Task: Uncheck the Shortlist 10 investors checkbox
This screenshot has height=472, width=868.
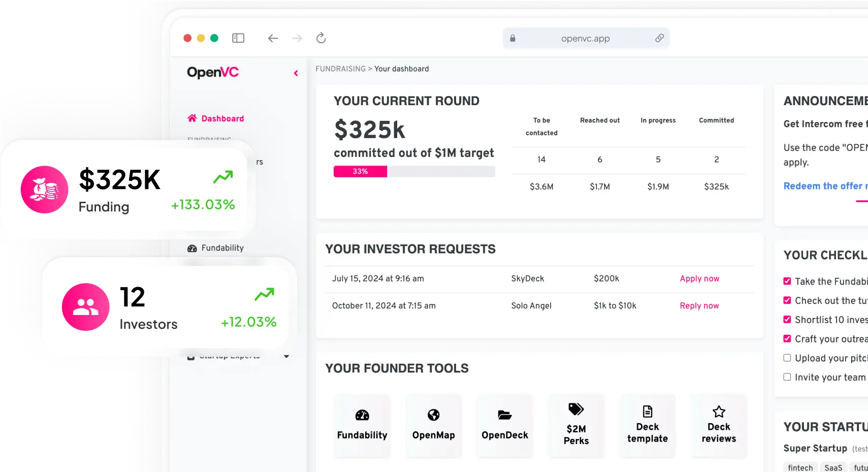Action: tap(787, 320)
